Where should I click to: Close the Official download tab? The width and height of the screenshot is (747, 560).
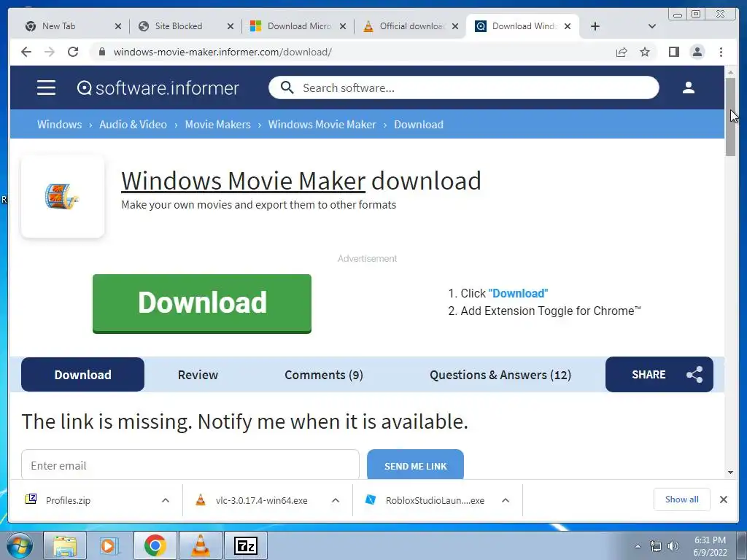tap(455, 26)
